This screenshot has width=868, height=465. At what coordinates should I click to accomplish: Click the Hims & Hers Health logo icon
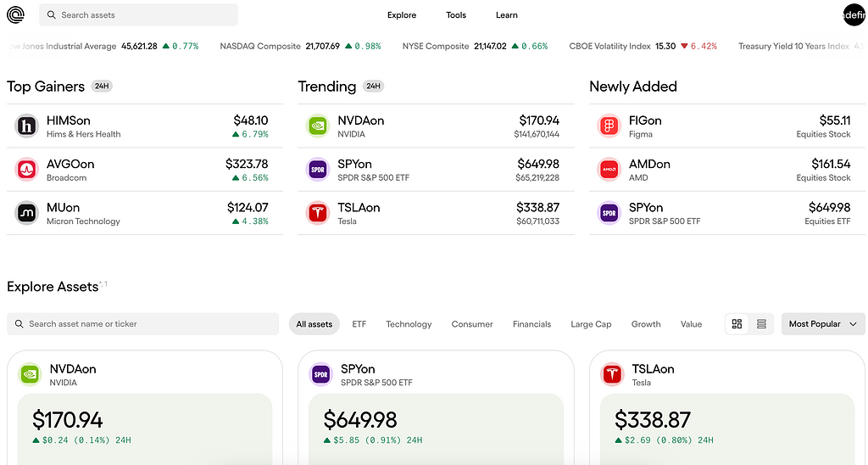click(27, 126)
